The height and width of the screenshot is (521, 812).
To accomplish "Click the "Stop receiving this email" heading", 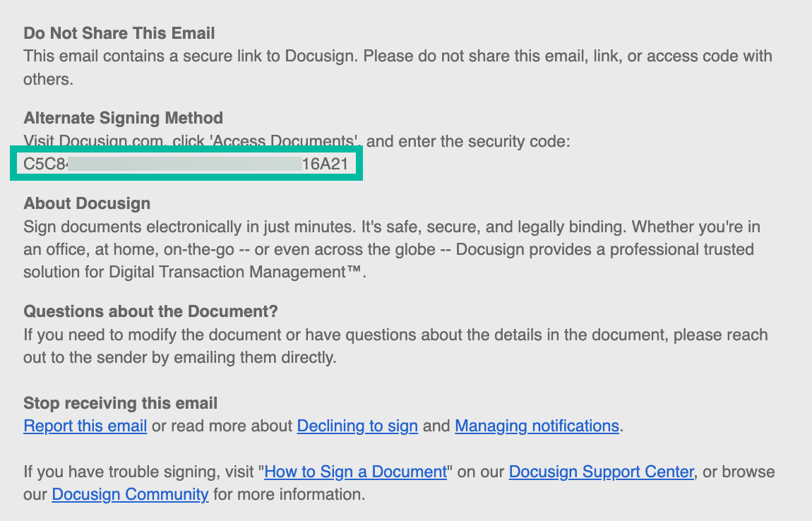I will click(120, 404).
